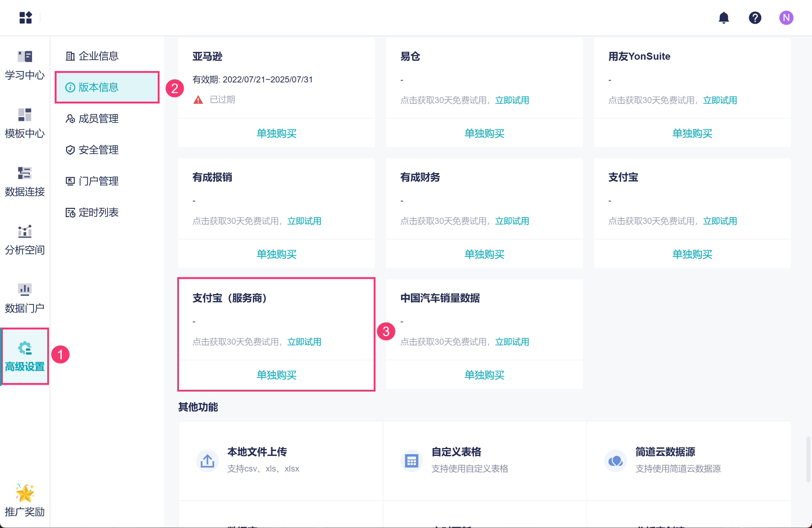Open the user avatar N menu
This screenshot has width=812, height=528.
[x=786, y=18]
